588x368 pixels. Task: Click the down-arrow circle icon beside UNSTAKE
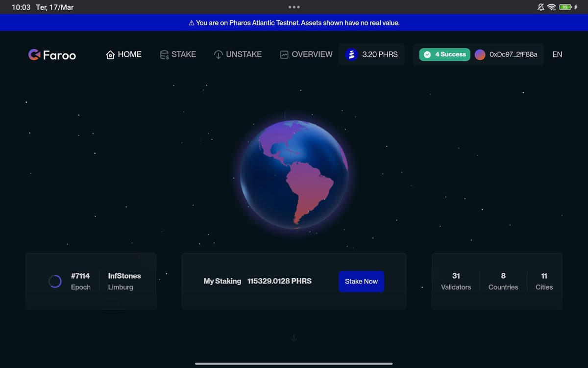coord(219,55)
